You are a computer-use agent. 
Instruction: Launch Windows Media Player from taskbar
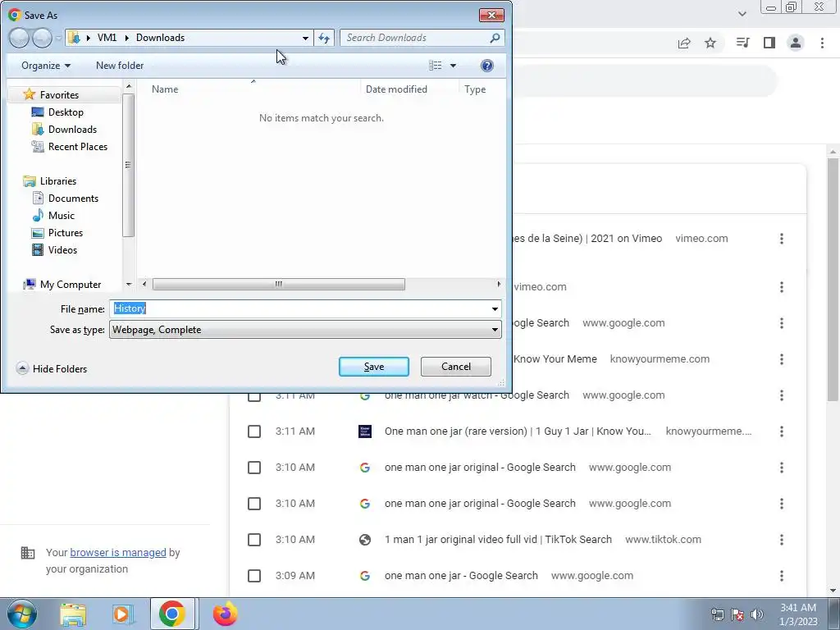tap(123, 614)
